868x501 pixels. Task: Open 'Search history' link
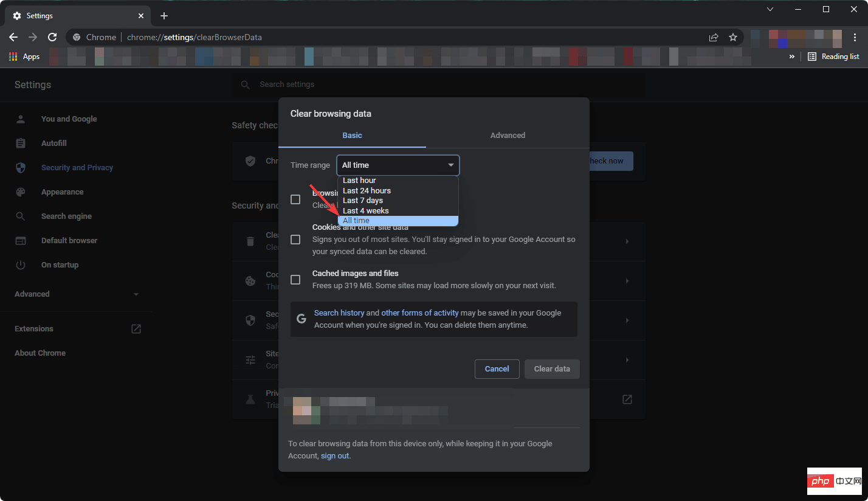pos(339,313)
